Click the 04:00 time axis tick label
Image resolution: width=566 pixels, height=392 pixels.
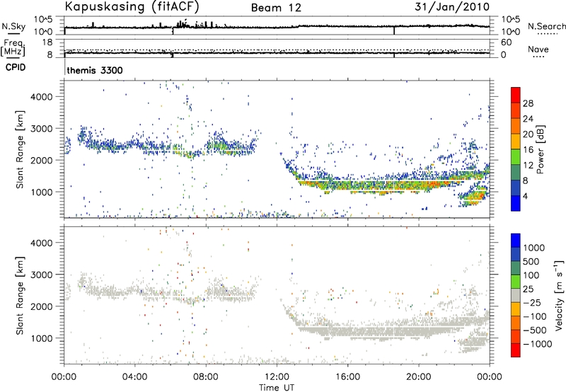pyautogui.click(x=134, y=377)
